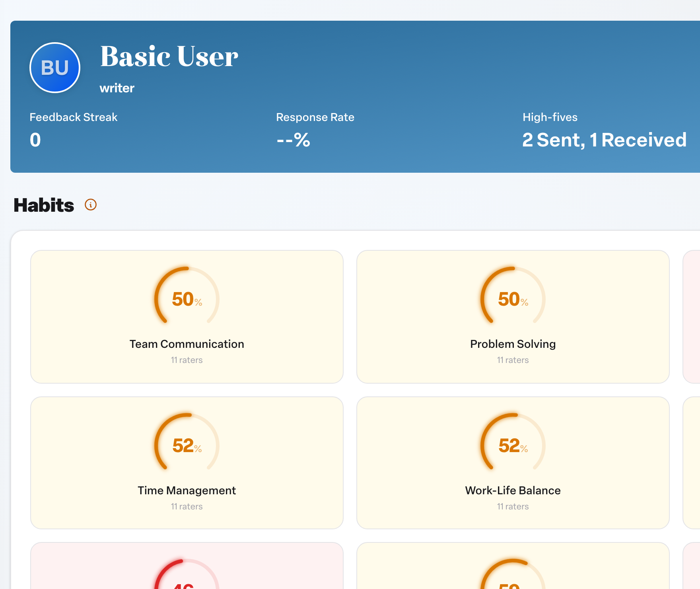
Task: Open the Habits info icon
Action: pos(91,205)
